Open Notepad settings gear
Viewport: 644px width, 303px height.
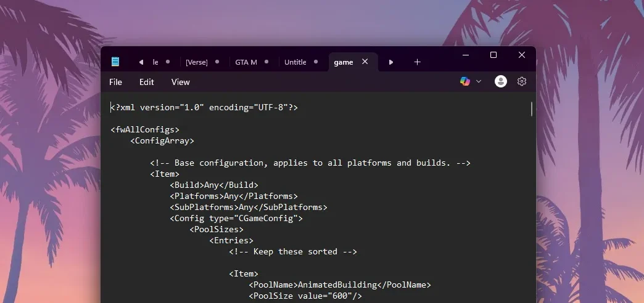pyautogui.click(x=522, y=81)
